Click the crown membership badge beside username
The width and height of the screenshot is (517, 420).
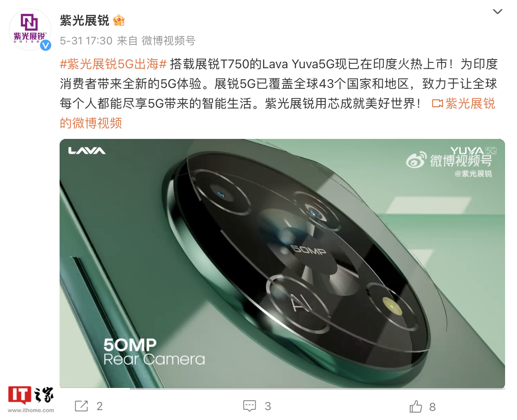tap(119, 20)
